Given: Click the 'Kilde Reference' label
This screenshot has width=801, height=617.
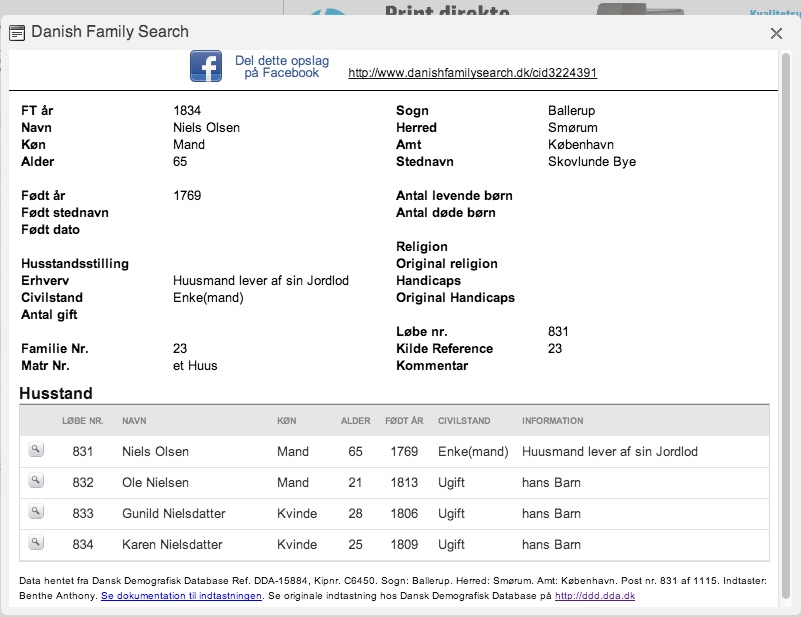Looking at the screenshot, I should point(444,349).
